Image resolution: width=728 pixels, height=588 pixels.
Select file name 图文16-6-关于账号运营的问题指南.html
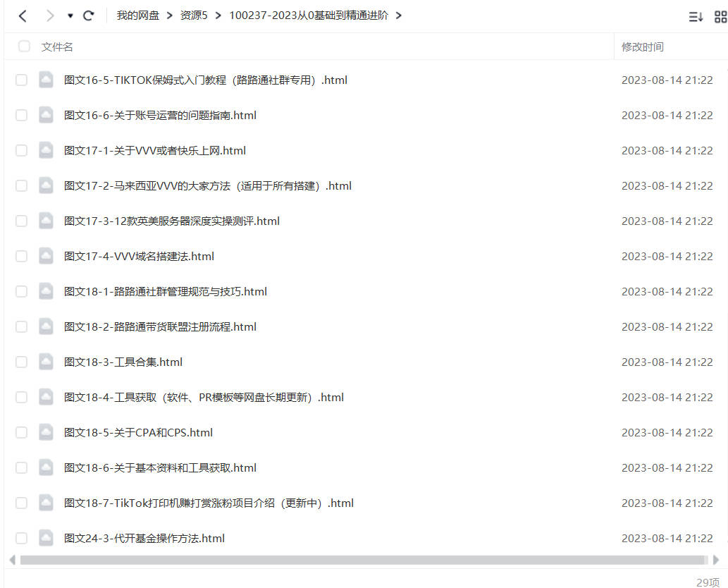tap(160, 115)
